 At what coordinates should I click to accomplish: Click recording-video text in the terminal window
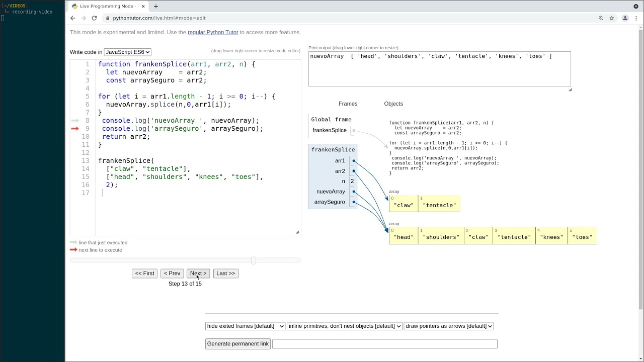(32, 12)
